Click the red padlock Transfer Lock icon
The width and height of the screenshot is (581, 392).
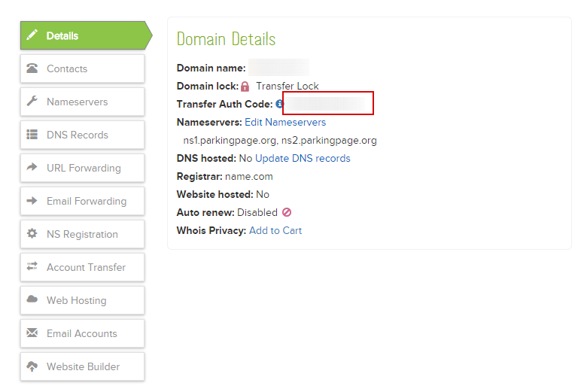point(245,87)
